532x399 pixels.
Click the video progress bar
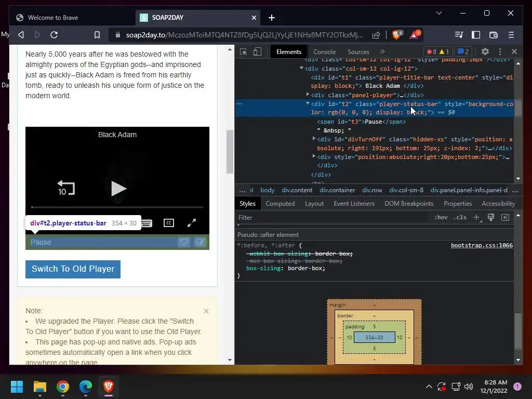(x=117, y=207)
